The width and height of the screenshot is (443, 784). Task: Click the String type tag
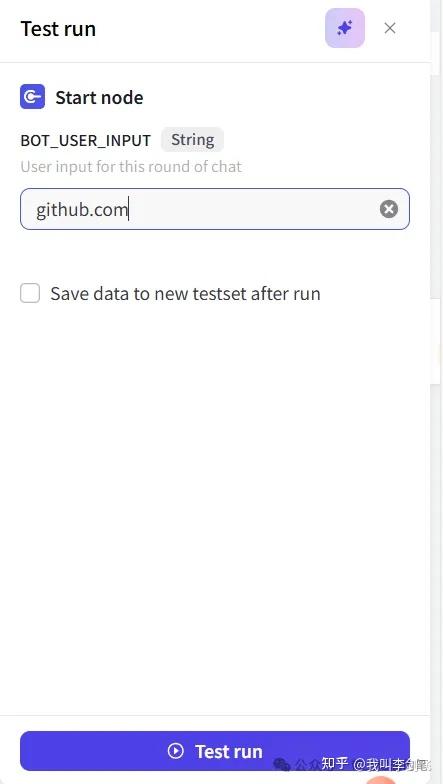tap(192, 140)
